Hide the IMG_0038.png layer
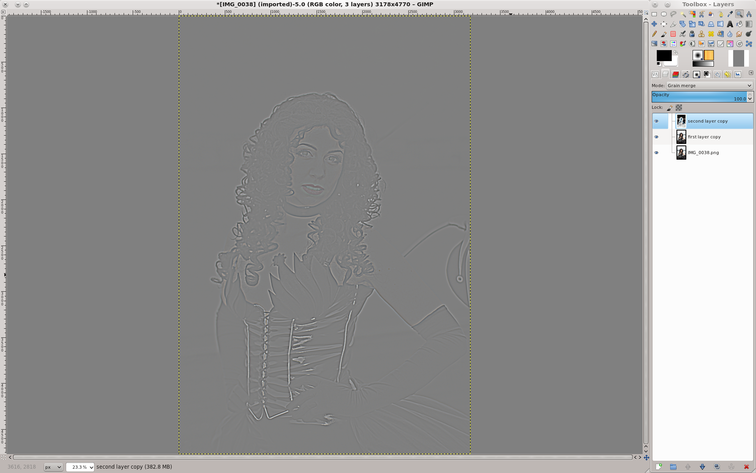 point(657,153)
